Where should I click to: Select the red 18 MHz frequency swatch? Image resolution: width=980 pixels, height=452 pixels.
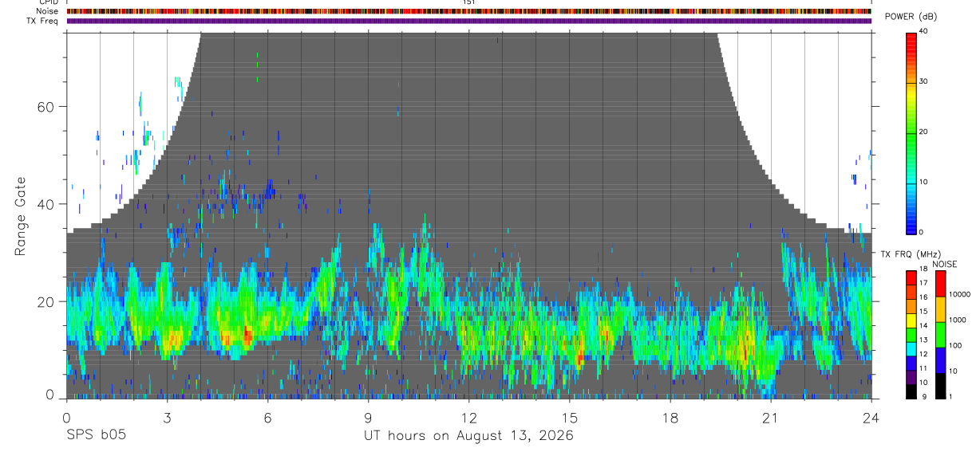(911, 276)
